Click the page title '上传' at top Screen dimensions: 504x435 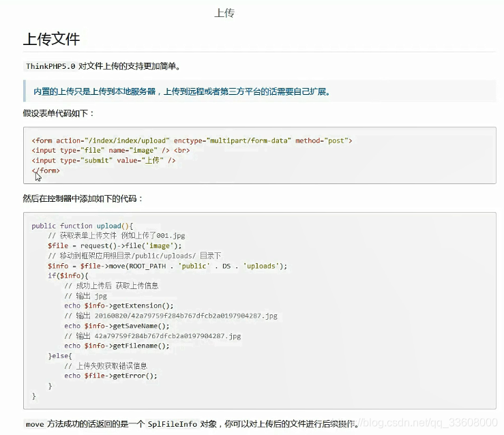224,13
